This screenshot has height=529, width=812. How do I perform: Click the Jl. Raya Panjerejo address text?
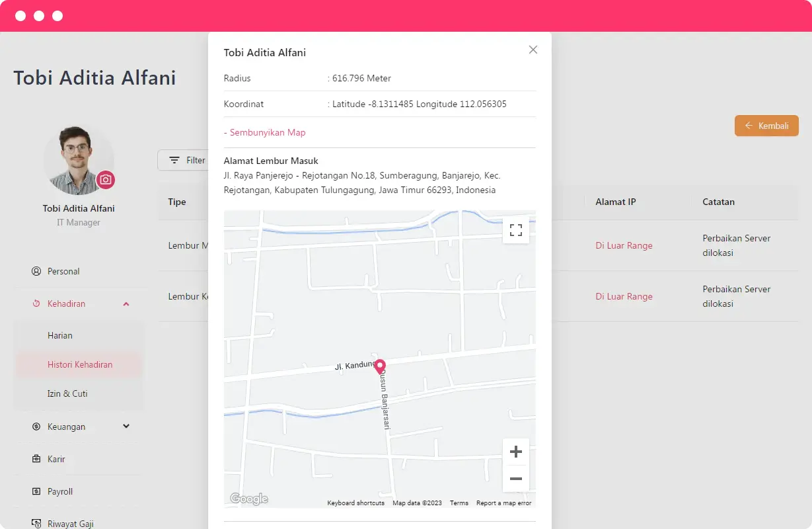point(362,183)
